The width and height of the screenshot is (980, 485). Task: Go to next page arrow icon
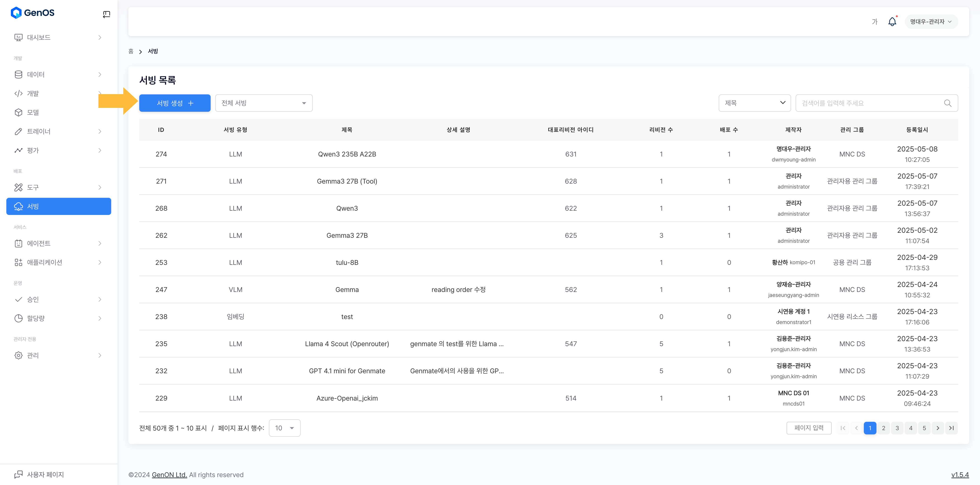[938, 428]
